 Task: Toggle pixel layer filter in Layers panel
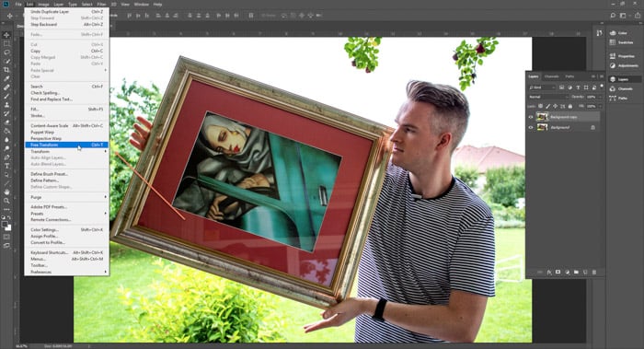[x=561, y=87]
